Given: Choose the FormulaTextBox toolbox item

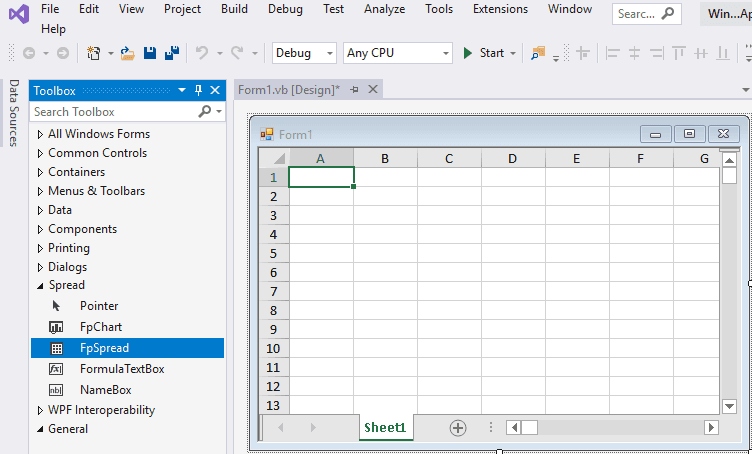Looking at the screenshot, I should (121, 369).
